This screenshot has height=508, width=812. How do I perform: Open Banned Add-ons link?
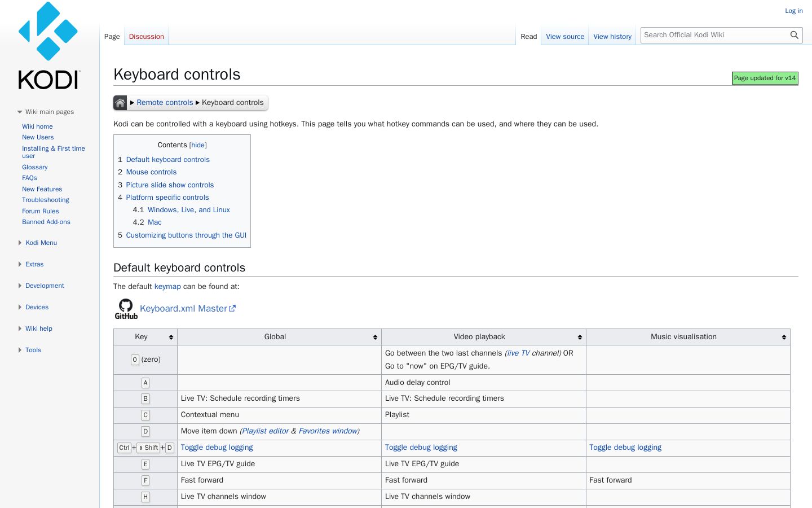click(x=46, y=222)
